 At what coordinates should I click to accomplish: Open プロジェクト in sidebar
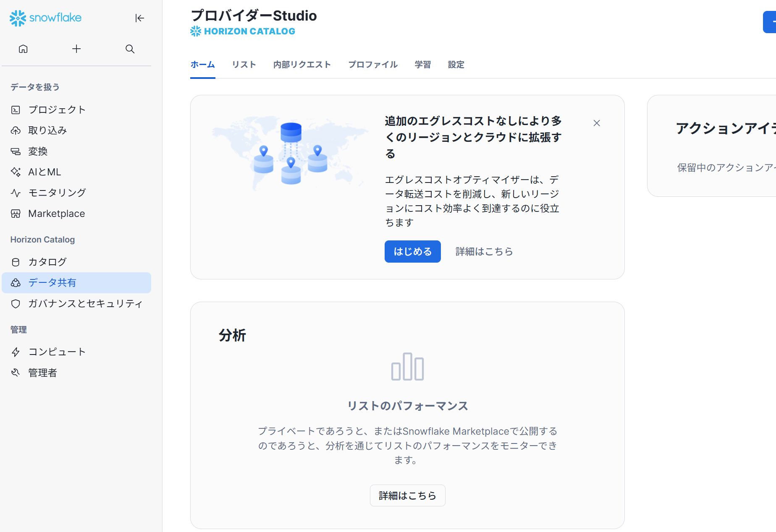coord(76,110)
